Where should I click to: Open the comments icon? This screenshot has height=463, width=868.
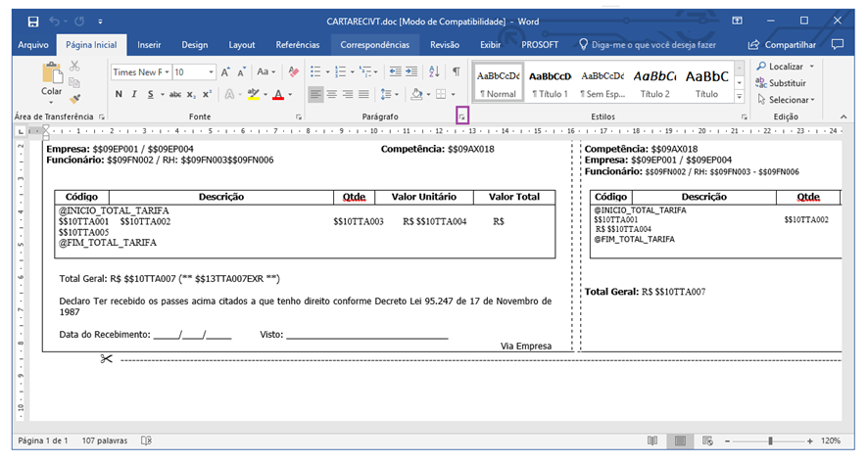(838, 44)
